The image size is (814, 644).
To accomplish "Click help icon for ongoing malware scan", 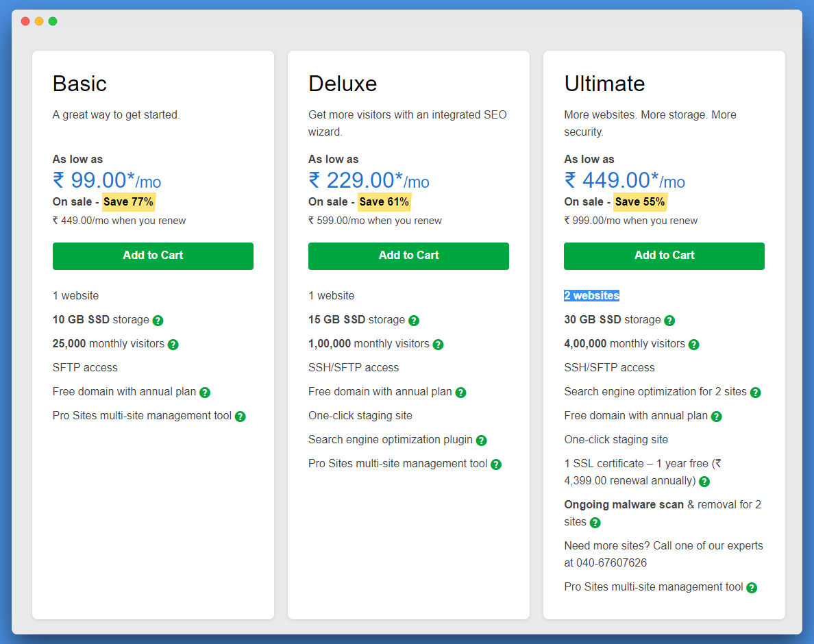I will (595, 522).
